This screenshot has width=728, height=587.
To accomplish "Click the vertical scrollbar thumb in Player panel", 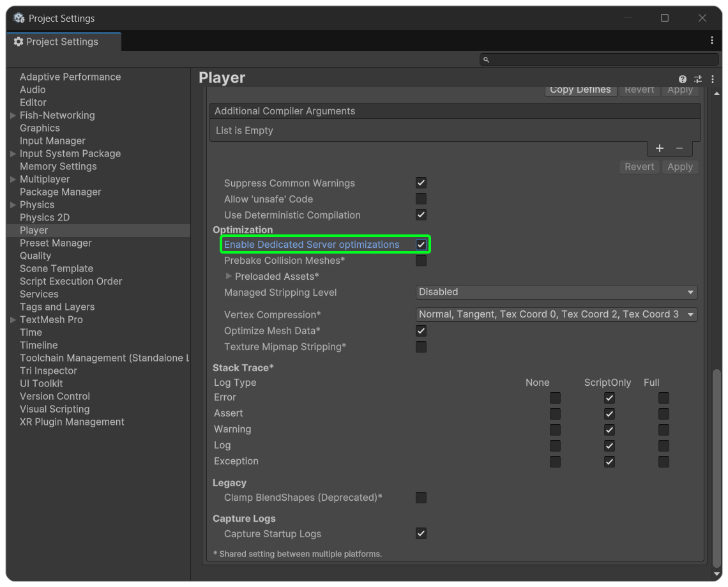I will click(716, 466).
